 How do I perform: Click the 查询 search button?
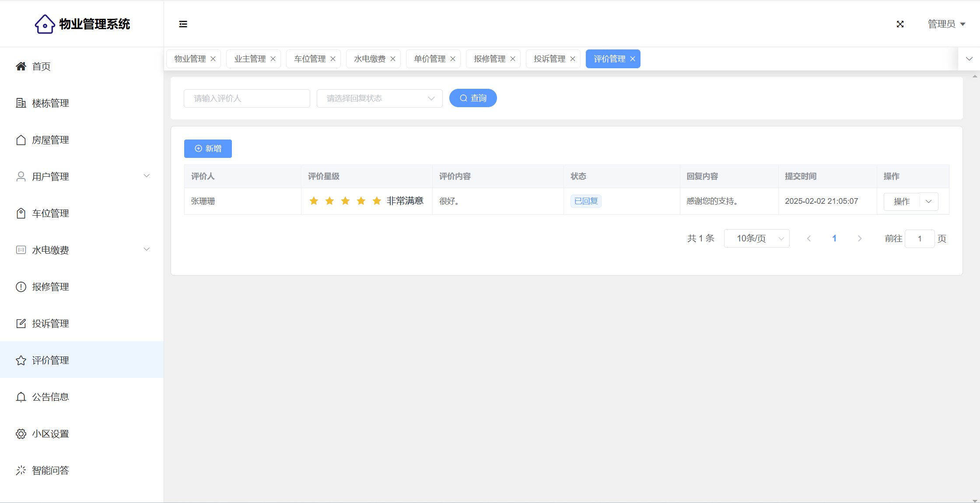(x=473, y=98)
